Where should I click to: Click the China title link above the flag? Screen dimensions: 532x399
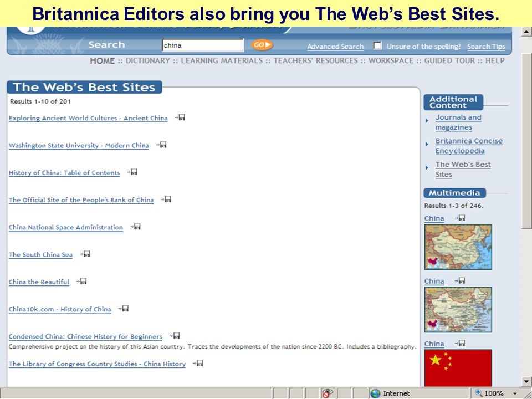click(x=434, y=344)
